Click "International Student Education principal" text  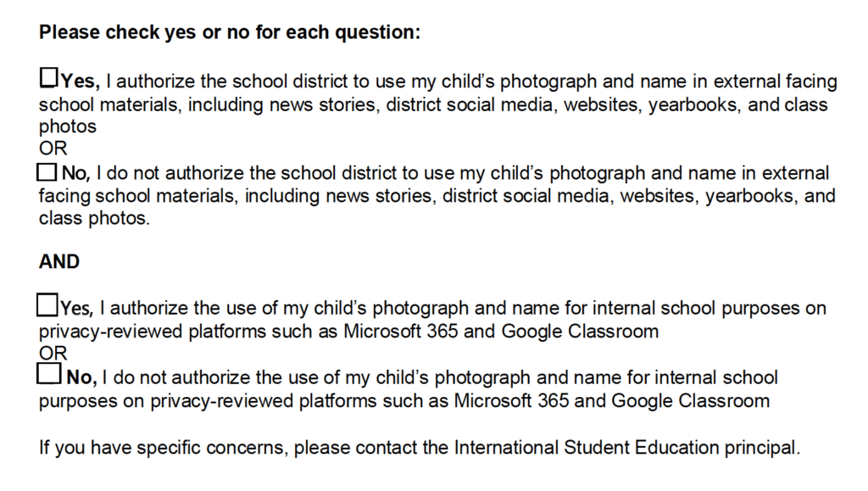point(626,447)
